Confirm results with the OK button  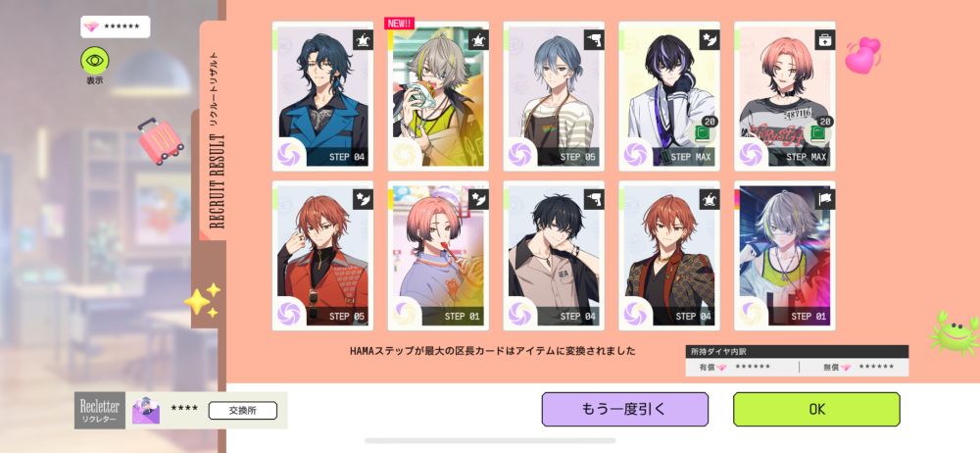tap(816, 410)
